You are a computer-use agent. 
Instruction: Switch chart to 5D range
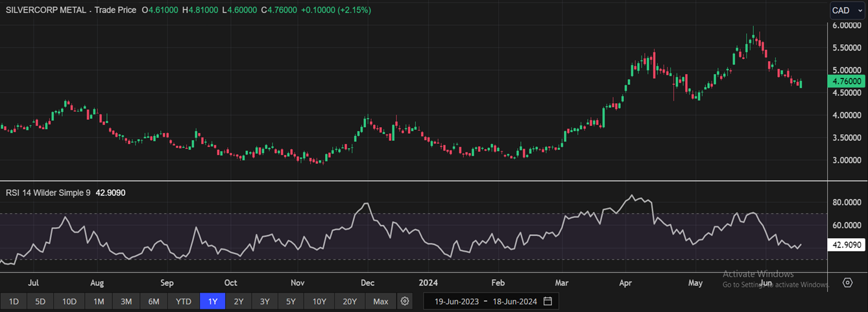pyautogui.click(x=40, y=302)
